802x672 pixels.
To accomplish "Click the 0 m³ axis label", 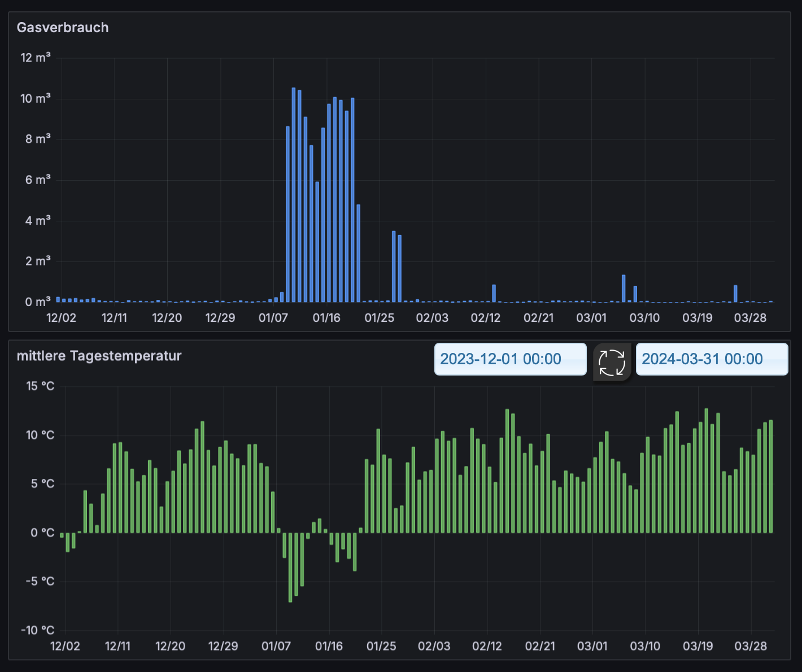I will [38, 302].
